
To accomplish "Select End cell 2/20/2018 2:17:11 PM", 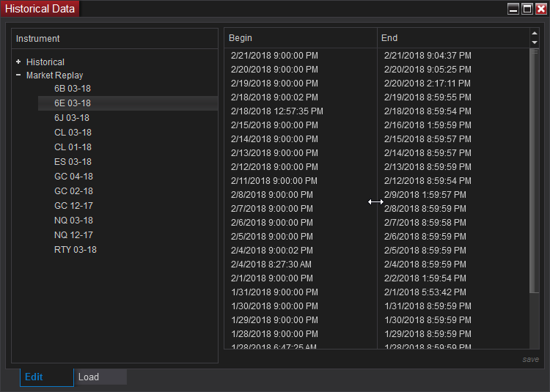I will tap(428, 84).
